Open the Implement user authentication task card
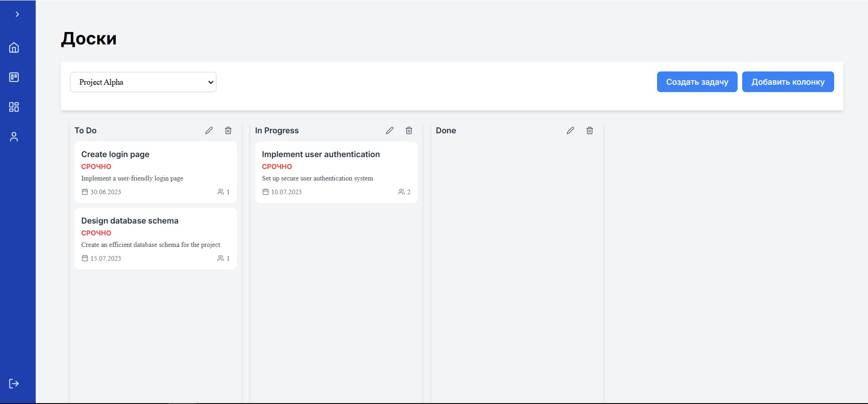Viewport: 868px width, 404px height. click(336, 172)
